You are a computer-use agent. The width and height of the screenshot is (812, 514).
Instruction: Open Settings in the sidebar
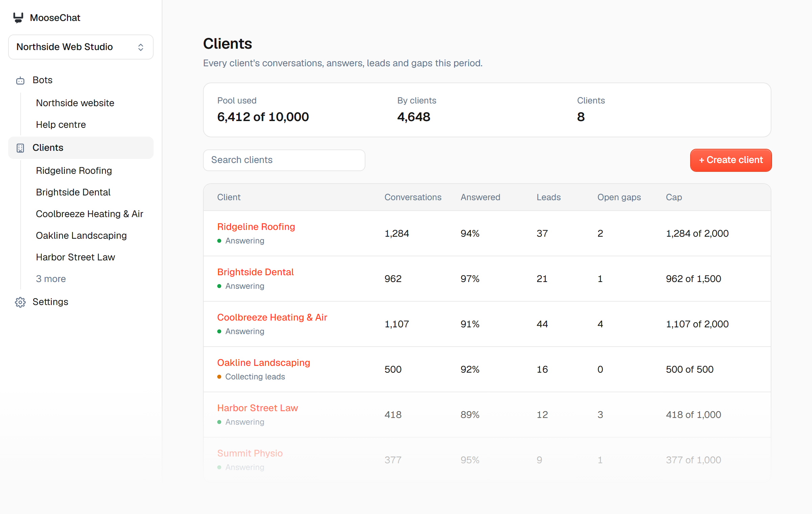tap(81, 302)
